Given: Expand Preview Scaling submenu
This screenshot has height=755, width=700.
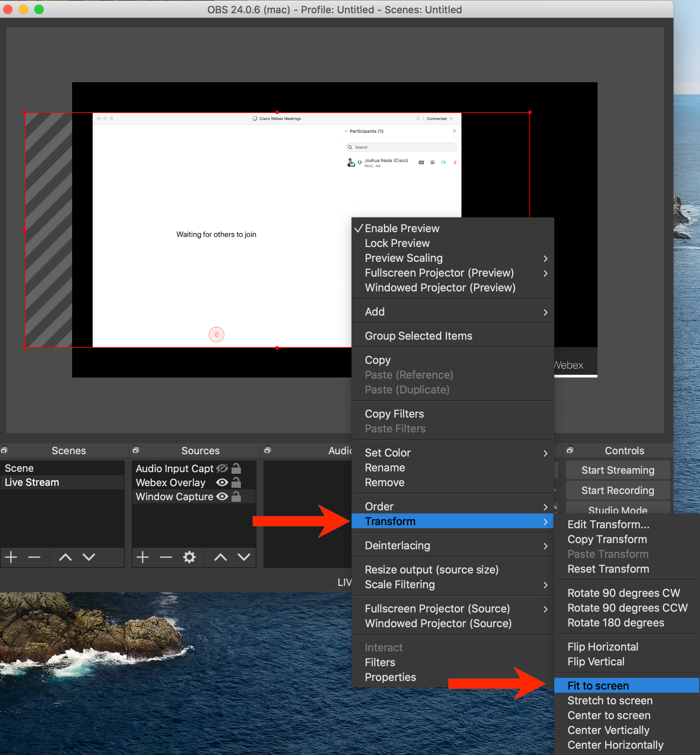Looking at the screenshot, I should coord(452,258).
